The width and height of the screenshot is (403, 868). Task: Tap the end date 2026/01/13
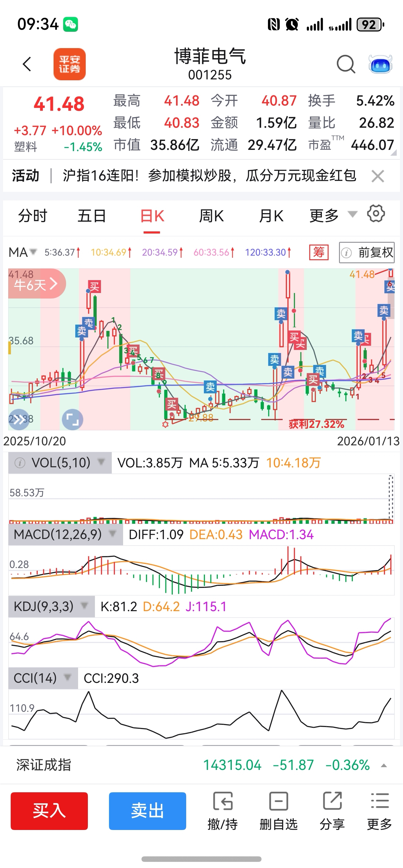click(x=368, y=441)
